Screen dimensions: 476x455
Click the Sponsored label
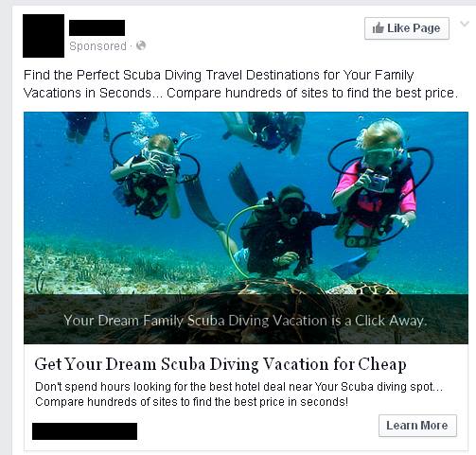pyautogui.click(x=97, y=46)
